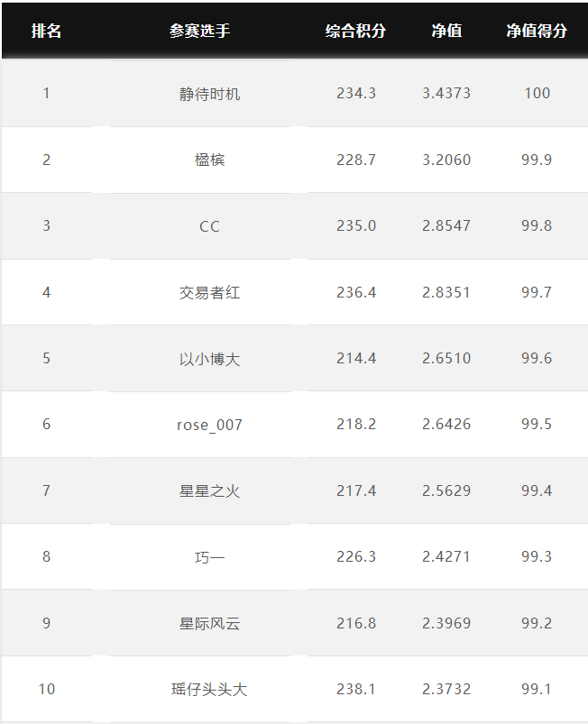Open contestant rose_007
This screenshot has height=724, width=588.
point(210,425)
